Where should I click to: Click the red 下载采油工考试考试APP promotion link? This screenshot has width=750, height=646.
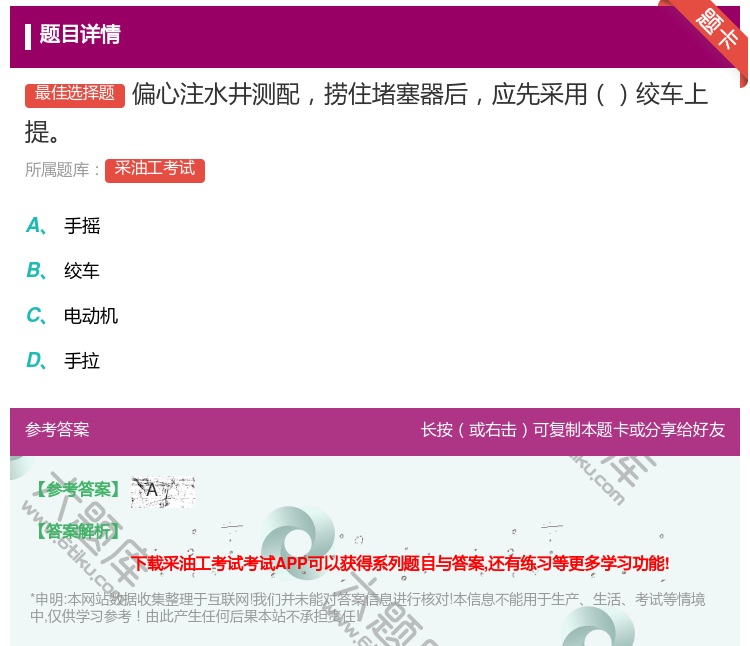tap(400, 563)
